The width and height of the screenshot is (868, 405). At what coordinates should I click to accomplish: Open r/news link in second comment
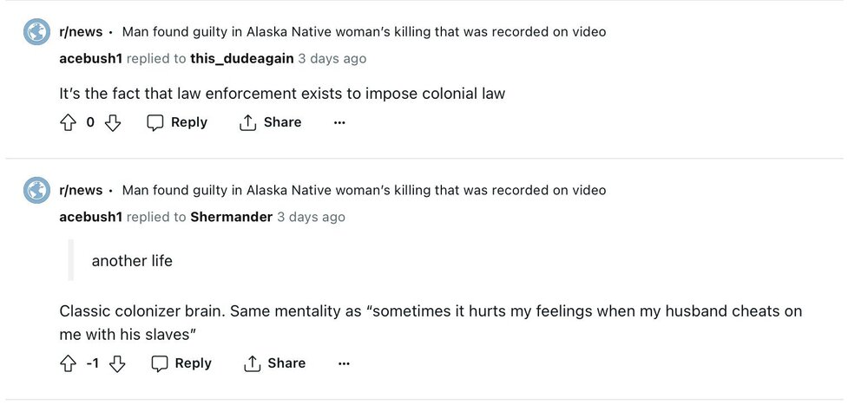81,190
